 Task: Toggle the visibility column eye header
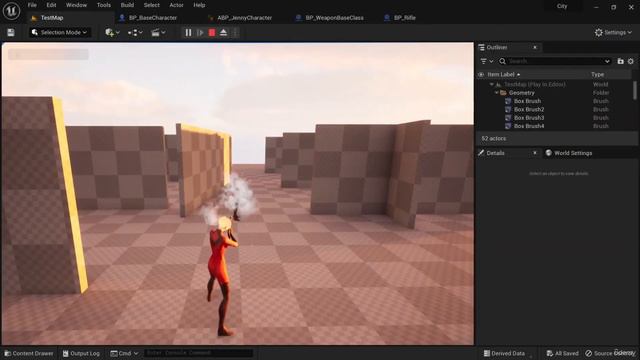point(481,75)
